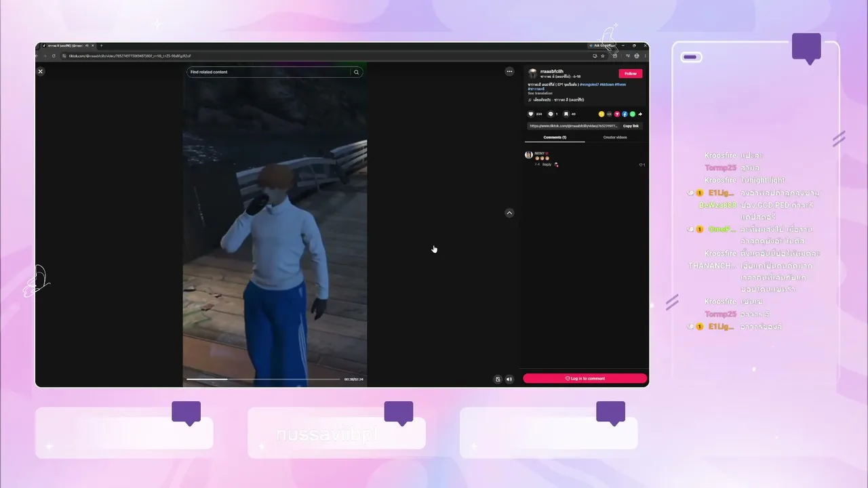Screen dimensions: 868x488
Task: Select the TikTok browser tab
Action: pos(68,45)
